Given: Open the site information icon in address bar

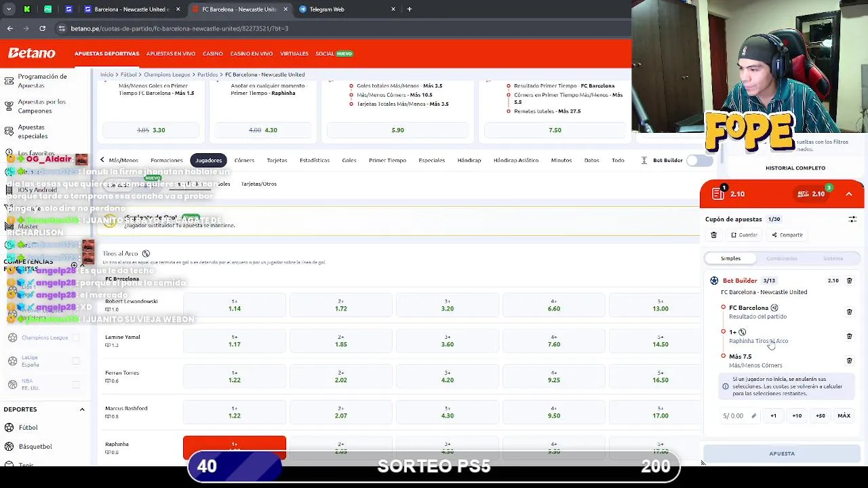Looking at the screenshot, I should pos(62,28).
